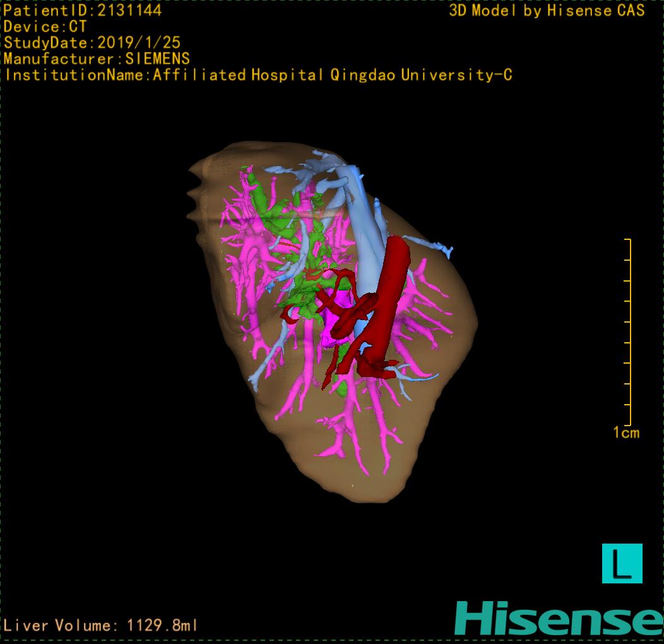Click the StudyDate:2019/1/25 text
Image resolution: width=664 pixels, height=644 pixels.
coord(92,43)
